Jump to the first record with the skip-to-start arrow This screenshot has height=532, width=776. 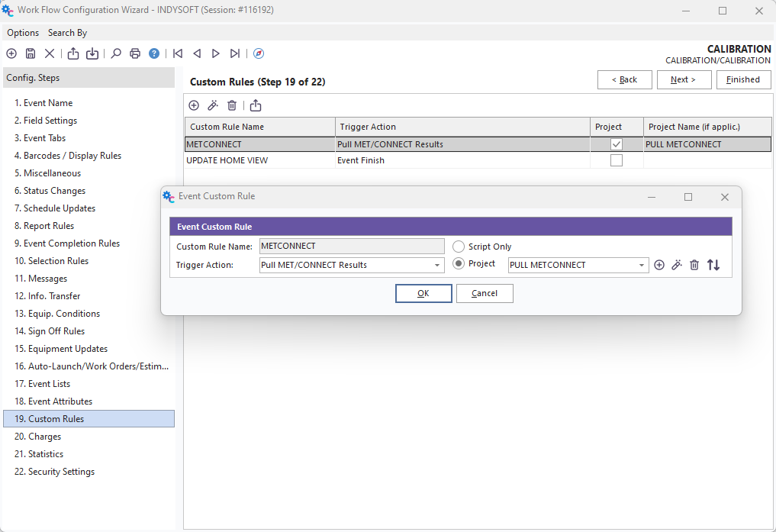tap(178, 53)
